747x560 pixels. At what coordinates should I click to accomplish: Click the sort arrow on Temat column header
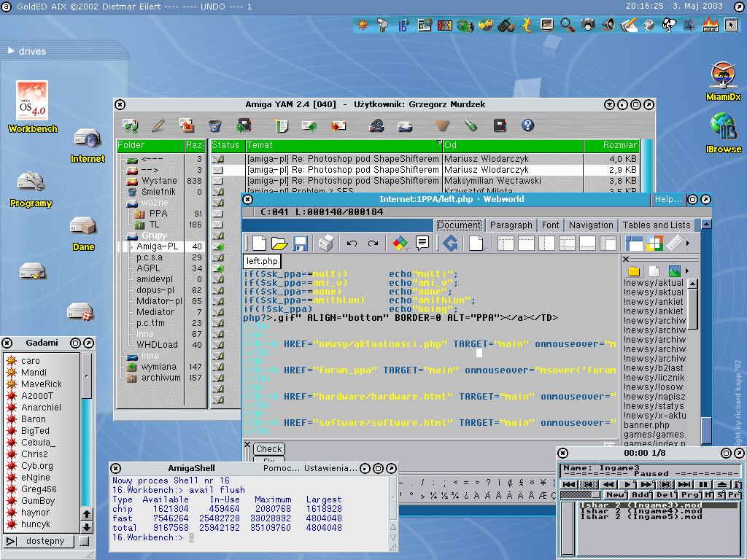pyautogui.click(x=438, y=142)
